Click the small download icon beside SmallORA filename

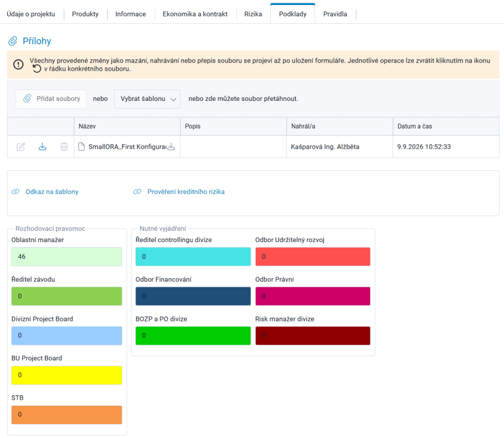pyautogui.click(x=171, y=147)
